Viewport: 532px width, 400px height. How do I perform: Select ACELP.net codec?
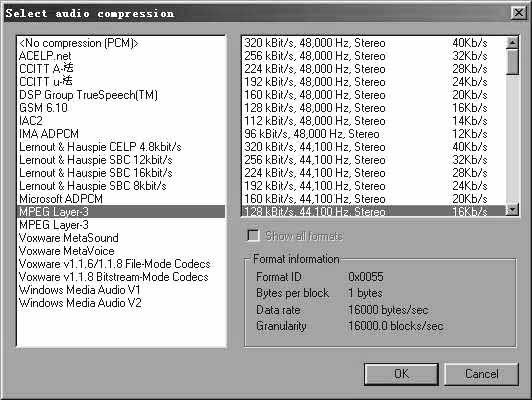coord(121,56)
